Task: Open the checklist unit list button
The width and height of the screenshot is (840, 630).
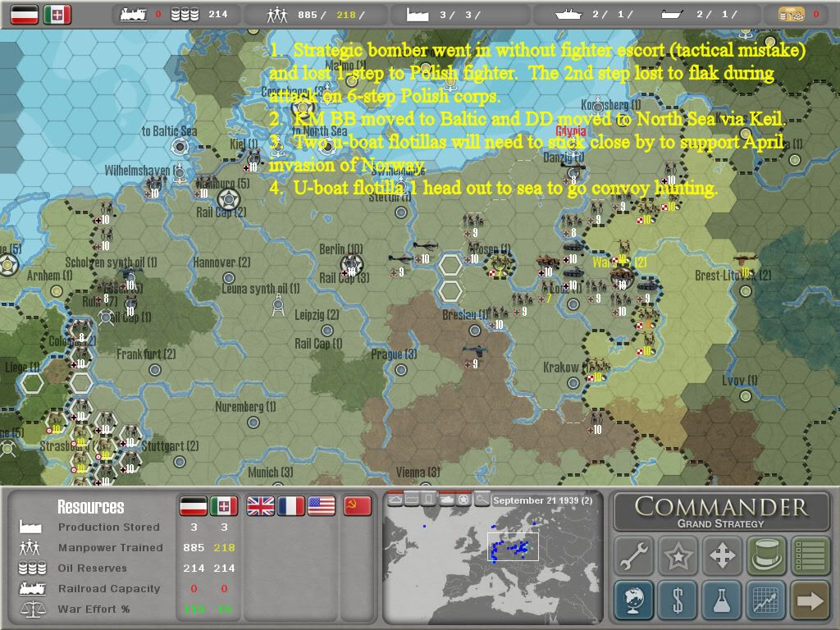Action: [x=810, y=556]
